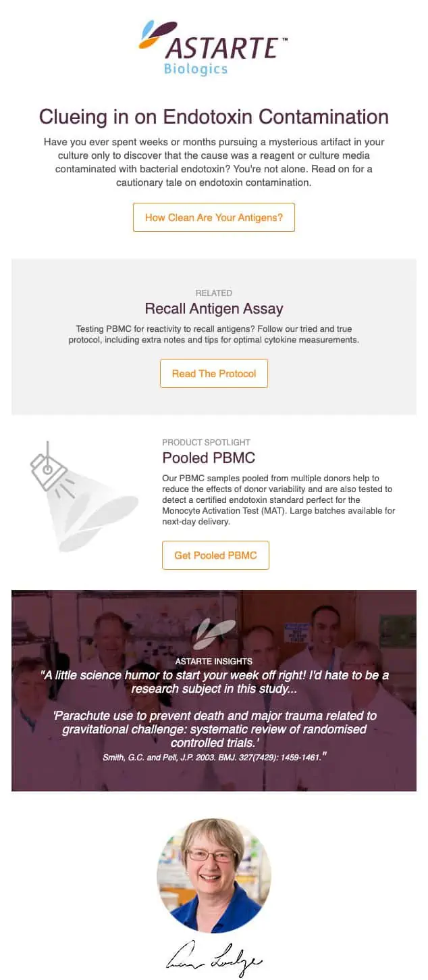Click the colorful leaf emblem beside ASTARTE wordmark
Screen dimensions: 428x980
(158, 35)
